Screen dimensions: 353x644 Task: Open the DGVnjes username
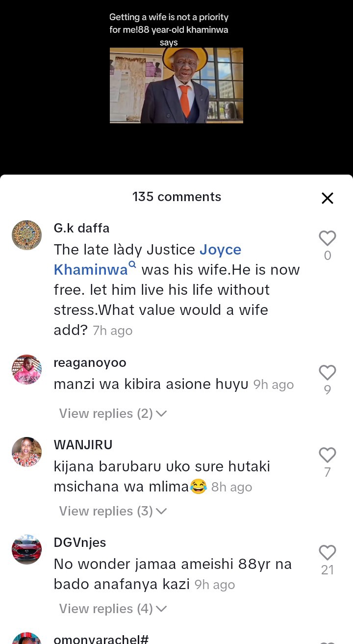80,542
